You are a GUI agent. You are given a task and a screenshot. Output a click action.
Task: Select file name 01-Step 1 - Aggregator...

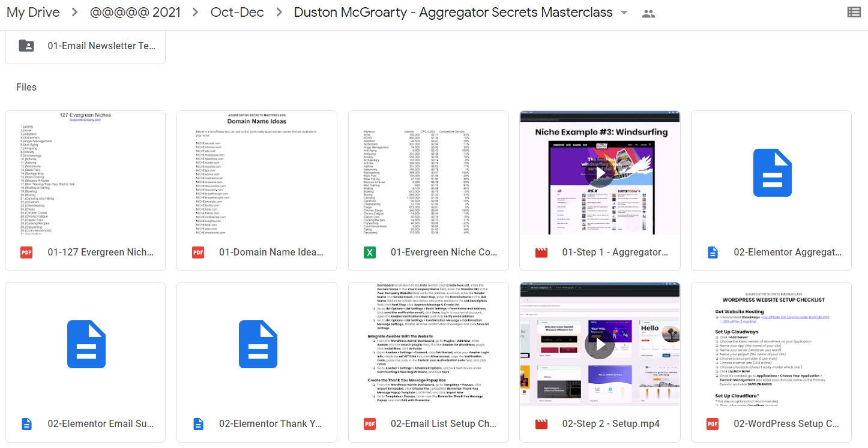click(x=615, y=252)
